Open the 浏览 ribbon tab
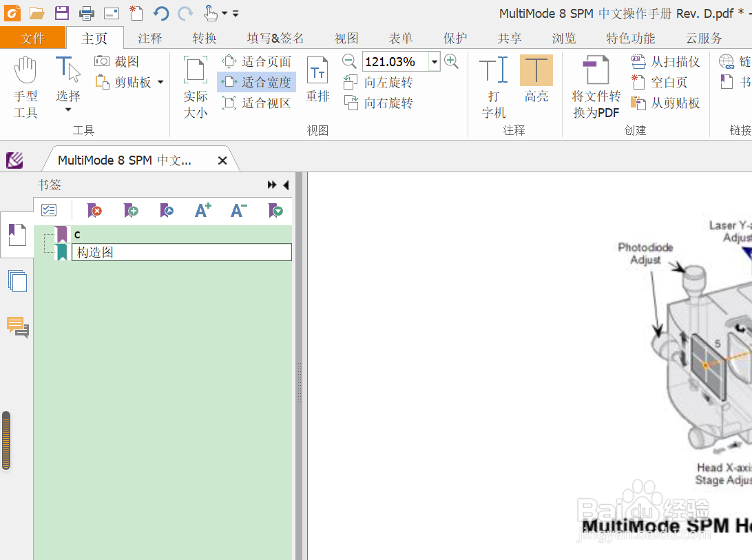Viewport: 752px width, 560px height. (x=564, y=38)
